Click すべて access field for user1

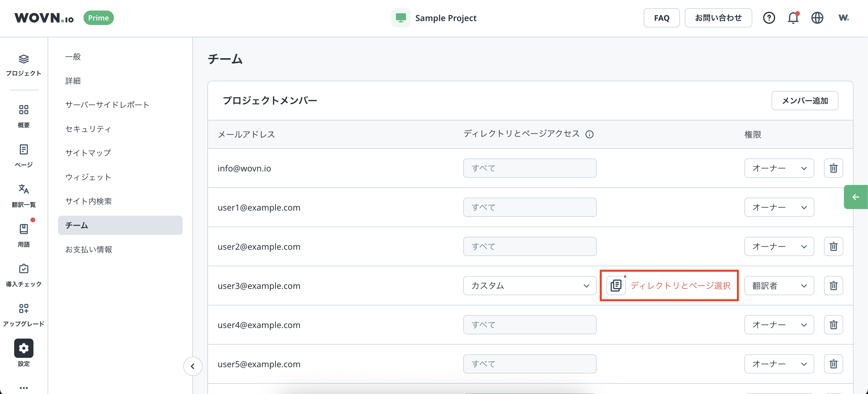pyautogui.click(x=529, y=208)
